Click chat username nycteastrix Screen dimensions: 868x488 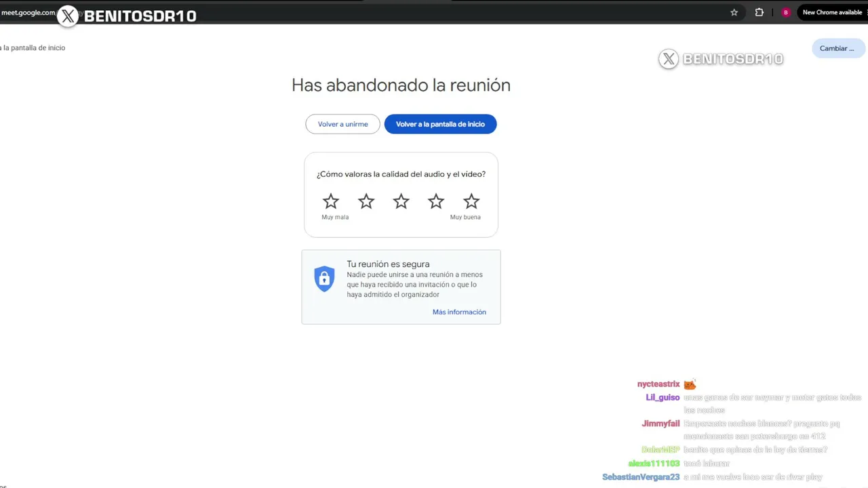(658, 384)
